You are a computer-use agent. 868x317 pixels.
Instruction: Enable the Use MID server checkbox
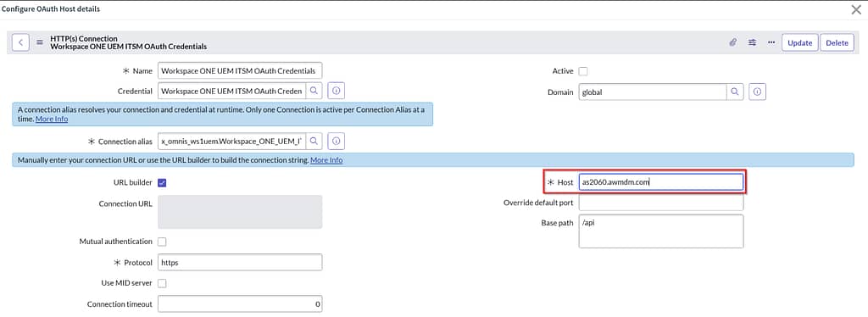pos(162,283)
